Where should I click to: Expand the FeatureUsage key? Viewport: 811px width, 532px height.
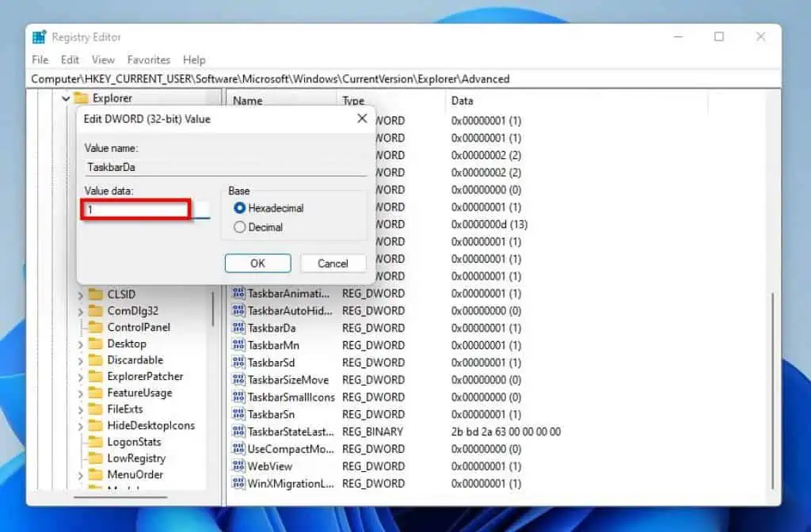click(x=81, y=393)
